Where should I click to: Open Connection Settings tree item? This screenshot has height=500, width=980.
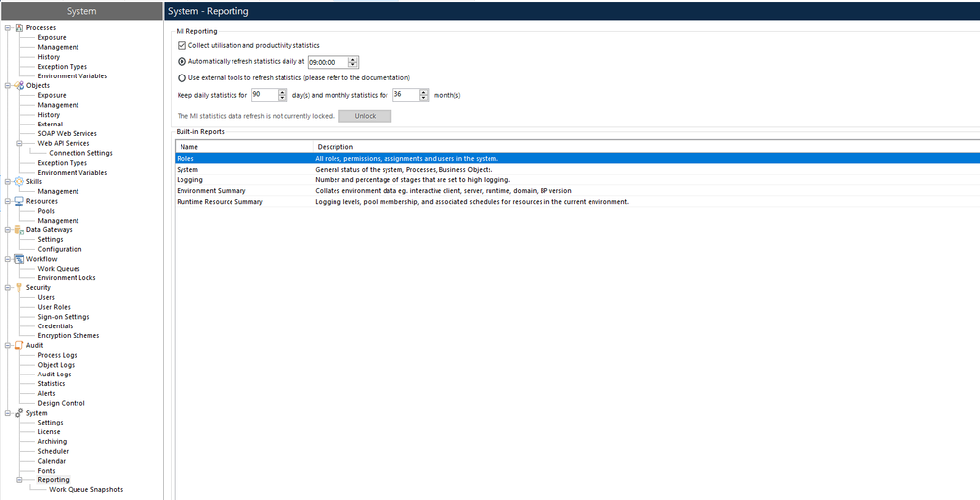click(81, 153)
